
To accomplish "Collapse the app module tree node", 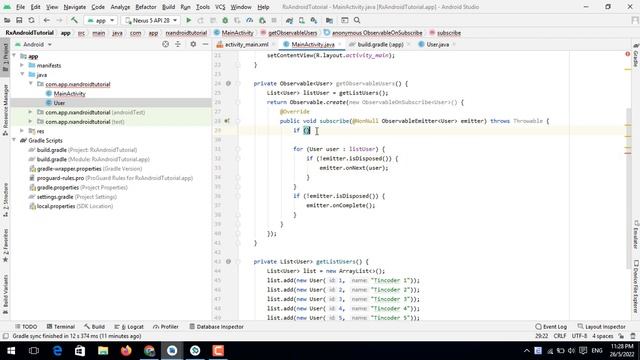I will tap(14, 56).
